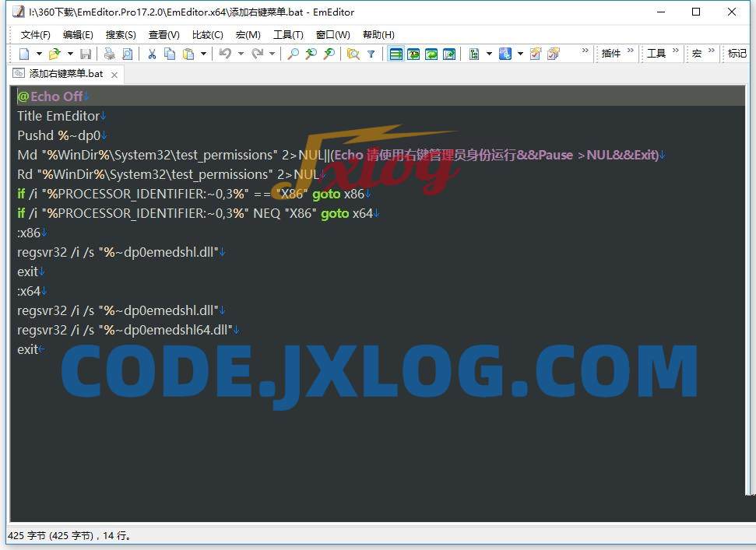The image size is (756, 550).
Task: Click the Copy icon in the toolbar
Action: click(x=170, y=53)
